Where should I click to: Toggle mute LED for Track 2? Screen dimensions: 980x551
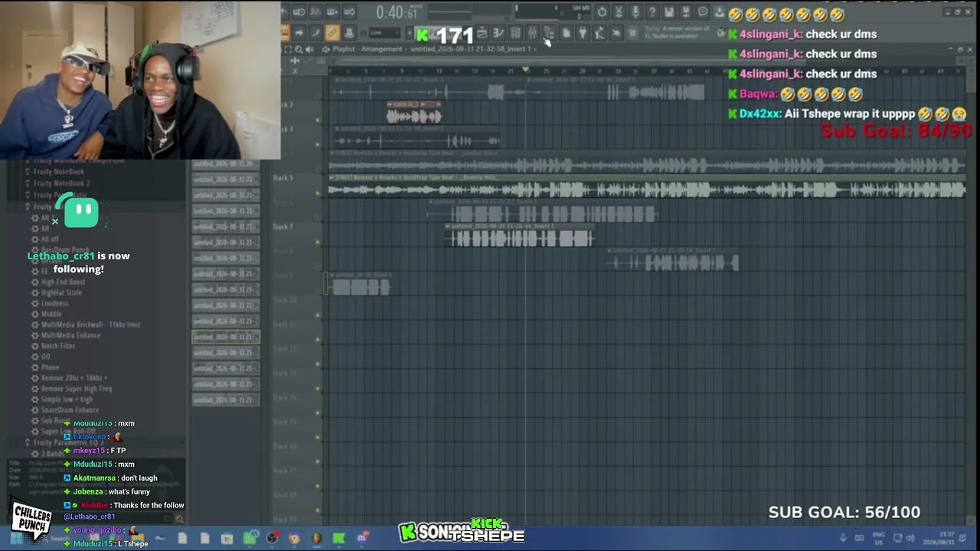pos(318,120)
